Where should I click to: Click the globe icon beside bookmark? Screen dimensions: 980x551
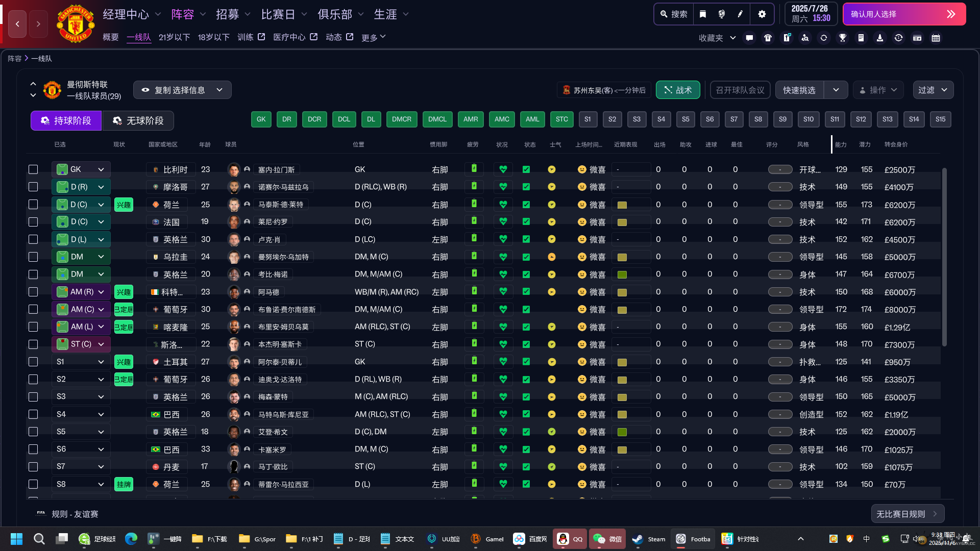[721, 14]
